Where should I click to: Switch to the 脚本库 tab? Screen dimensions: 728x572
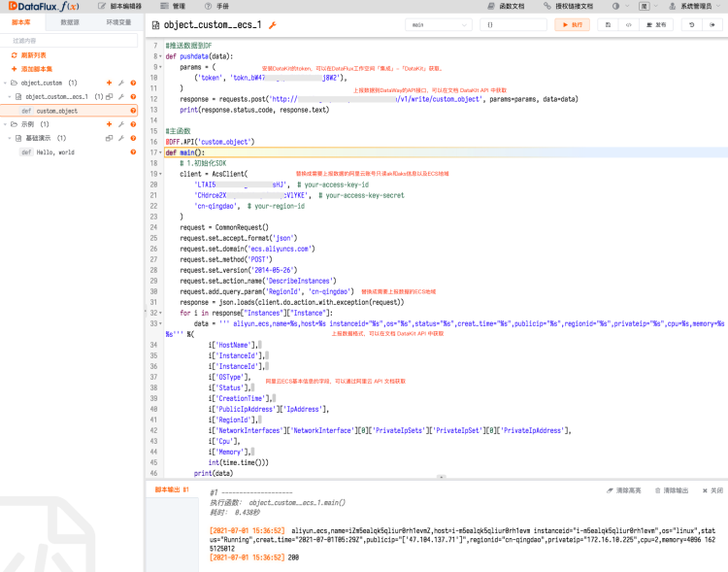tap(21, 22)
